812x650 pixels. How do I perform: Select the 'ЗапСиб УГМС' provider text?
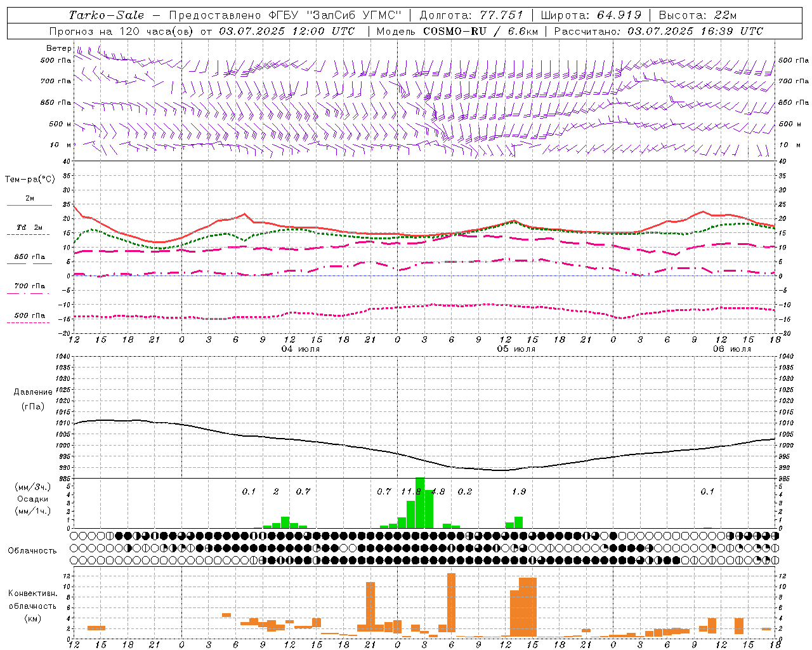tap(354, 15)
